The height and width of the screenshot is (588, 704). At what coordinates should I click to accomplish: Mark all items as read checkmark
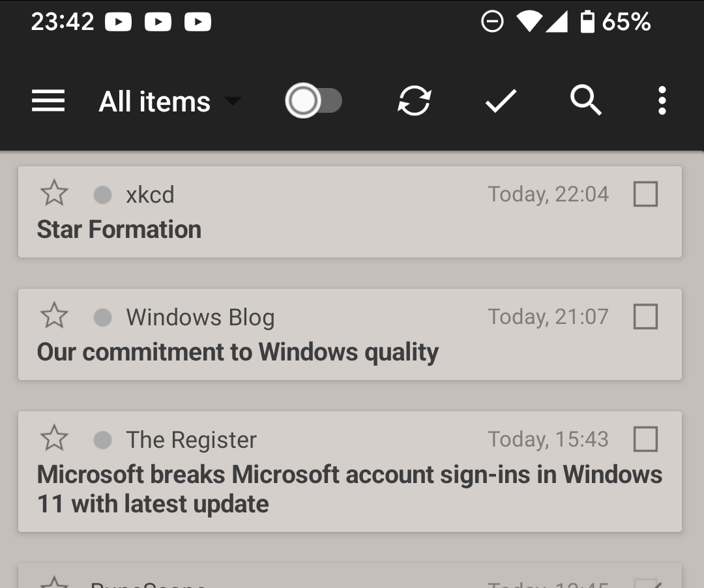click(501, 101)
